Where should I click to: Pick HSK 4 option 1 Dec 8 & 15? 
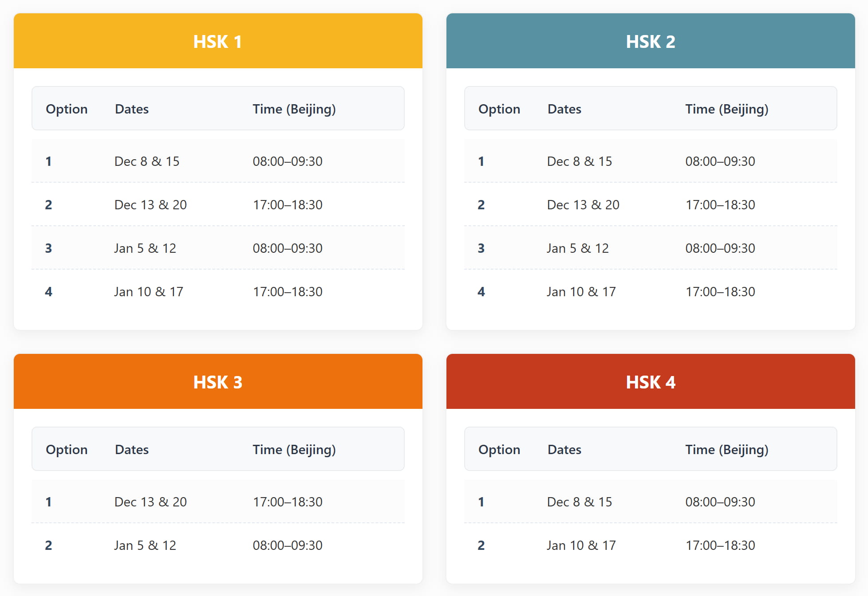(579, 502)
